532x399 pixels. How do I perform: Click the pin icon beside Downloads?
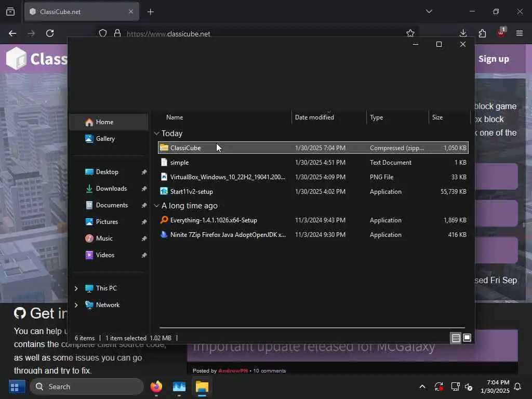click(x=144, y=189)
